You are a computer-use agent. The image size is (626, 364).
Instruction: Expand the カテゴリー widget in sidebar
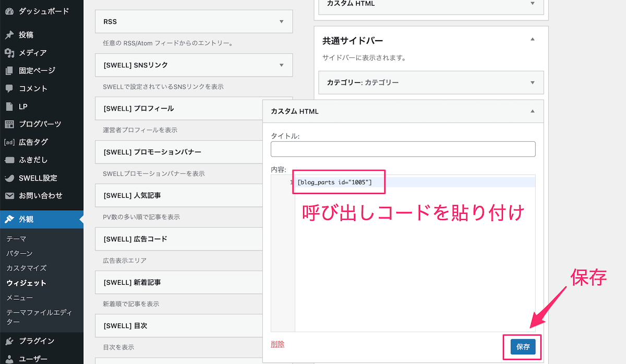pyautogui.click(x=532, y=82)
